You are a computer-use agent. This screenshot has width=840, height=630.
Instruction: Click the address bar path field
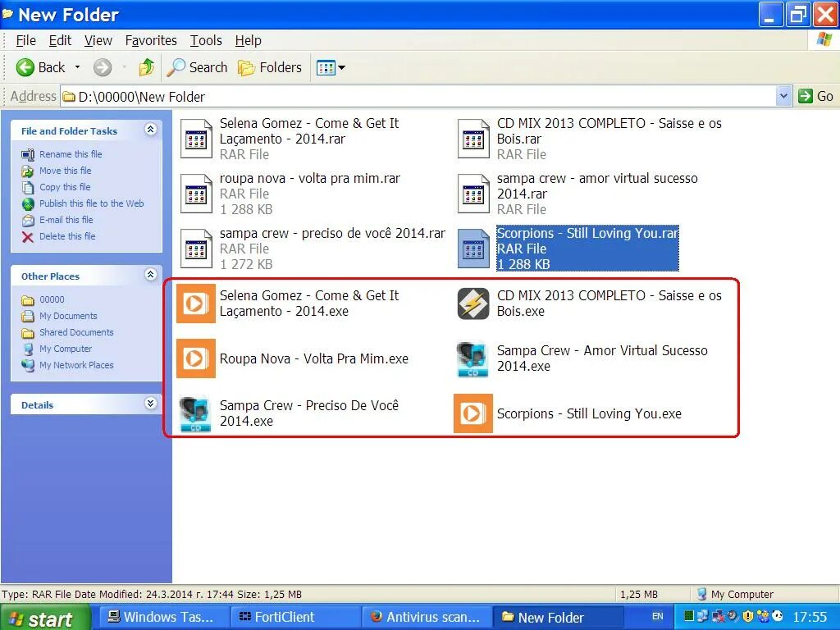click(418, 97)
